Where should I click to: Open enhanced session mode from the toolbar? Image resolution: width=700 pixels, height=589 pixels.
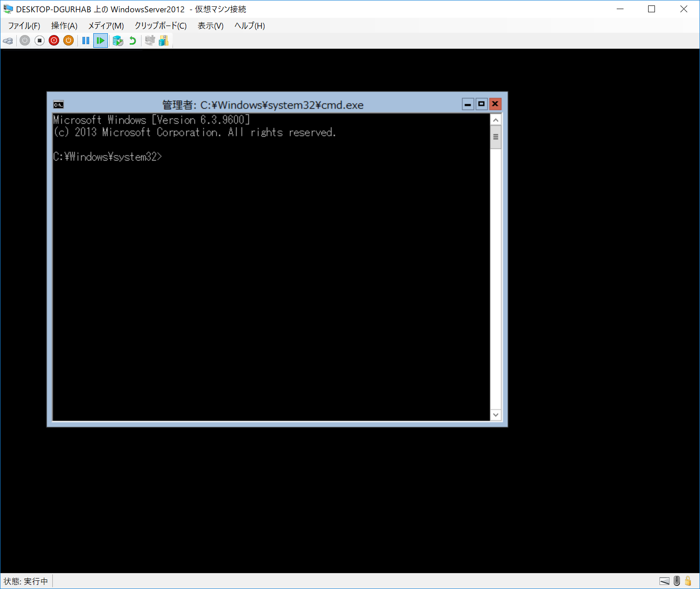pos(150,41)
